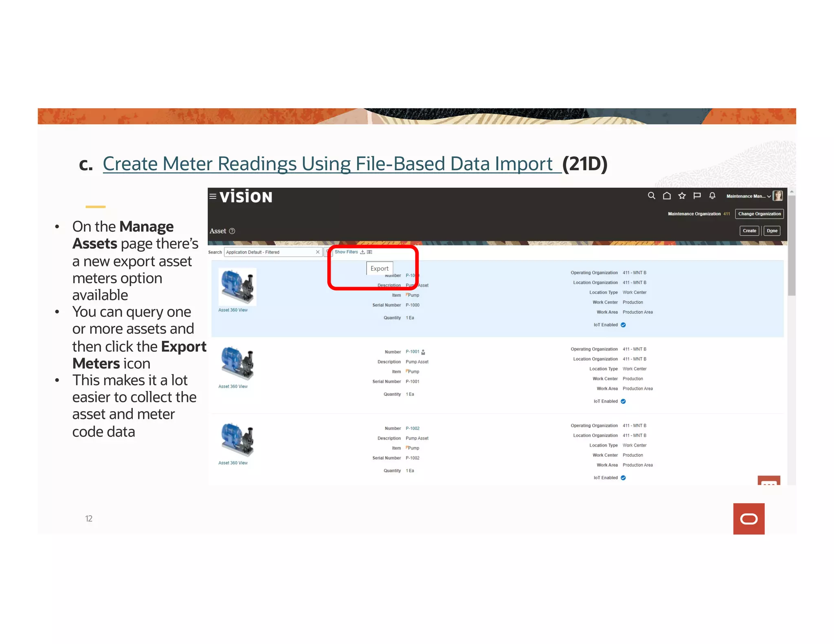Click the pump thumbnail of asset P-1000
Image resolution: width=834 pixels, height=644 pixels.
[237, 287]
